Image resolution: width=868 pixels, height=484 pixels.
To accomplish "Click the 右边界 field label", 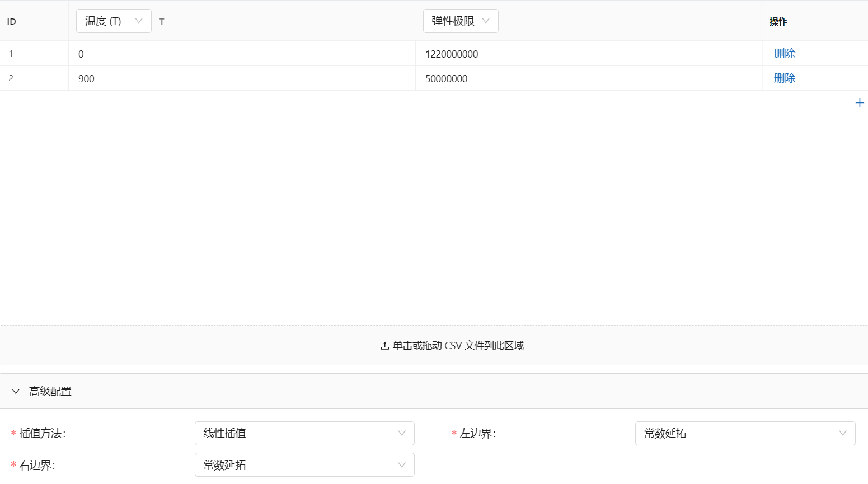I will click(x=37, y=465).
